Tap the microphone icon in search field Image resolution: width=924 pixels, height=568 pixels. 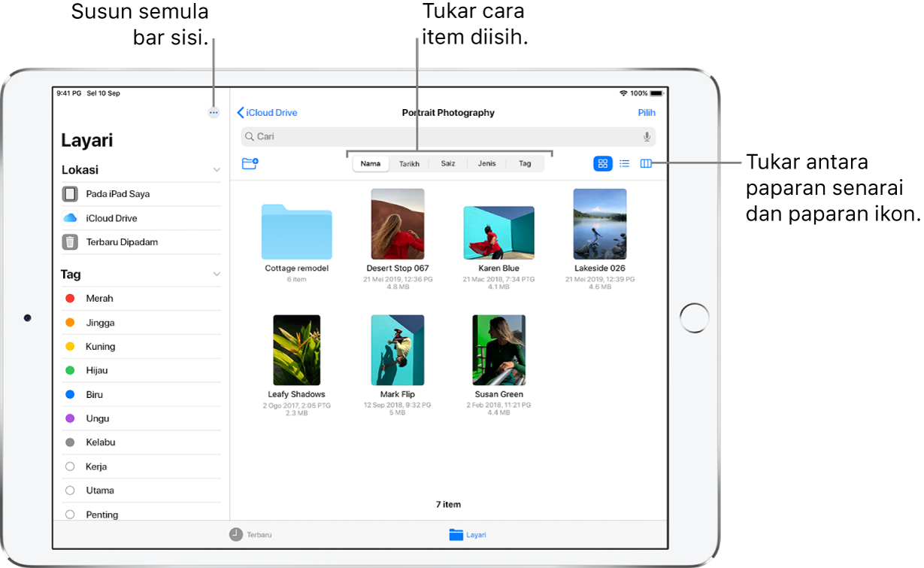[x=647, y=137]
